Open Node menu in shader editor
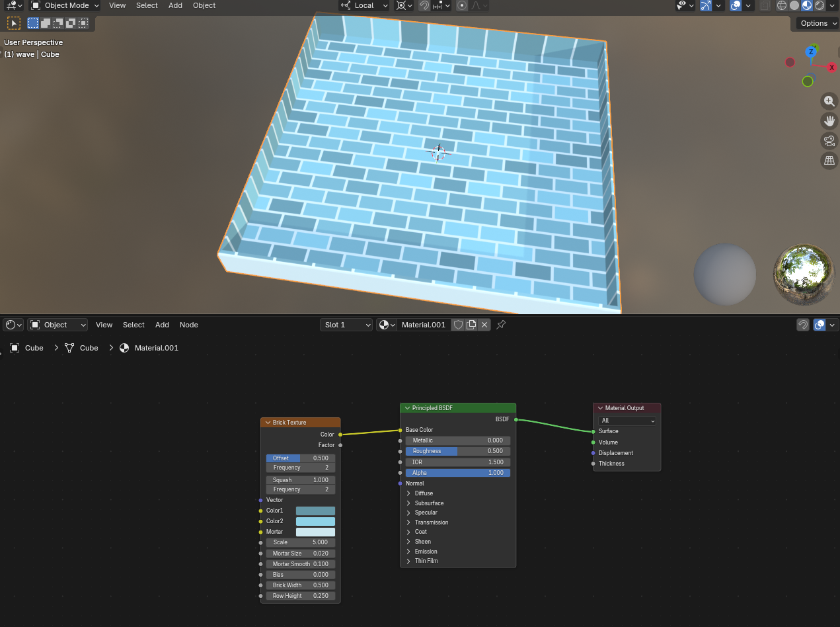This screenshot has height=627, width=840. [x=189, y=325]
